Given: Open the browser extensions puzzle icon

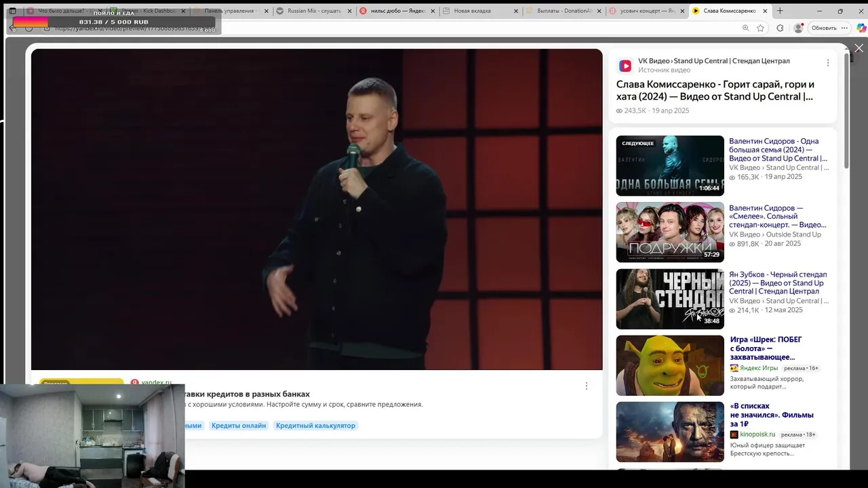Looking at the screenshot, I should [x=780, y=28].
